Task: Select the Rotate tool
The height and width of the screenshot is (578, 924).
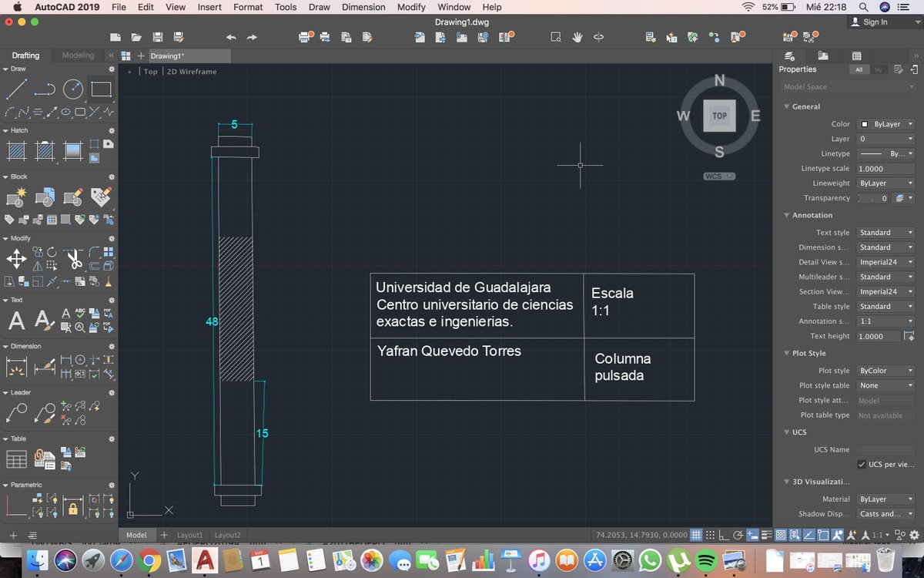Action: (x=52, y=252)
